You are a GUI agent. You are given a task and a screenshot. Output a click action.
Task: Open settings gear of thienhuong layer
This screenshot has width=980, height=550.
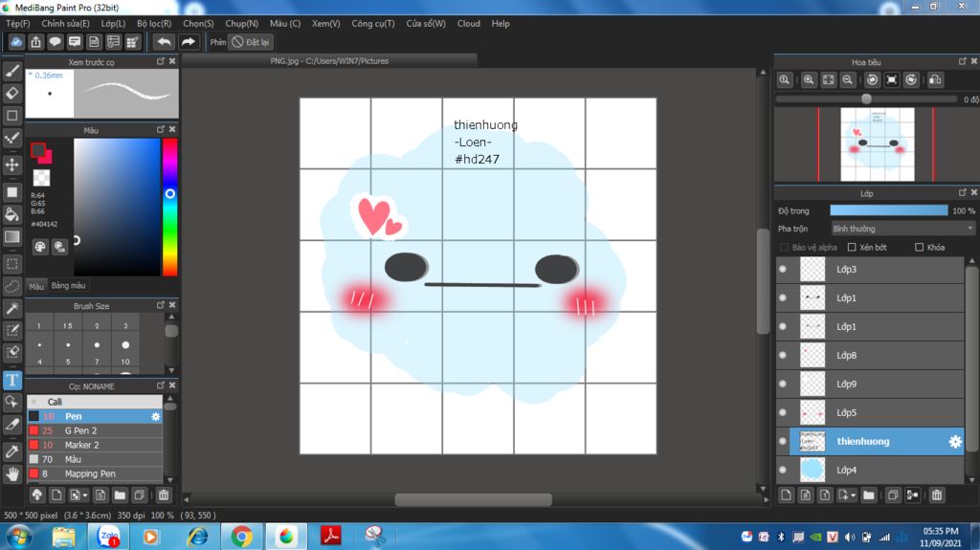[955, 441]
